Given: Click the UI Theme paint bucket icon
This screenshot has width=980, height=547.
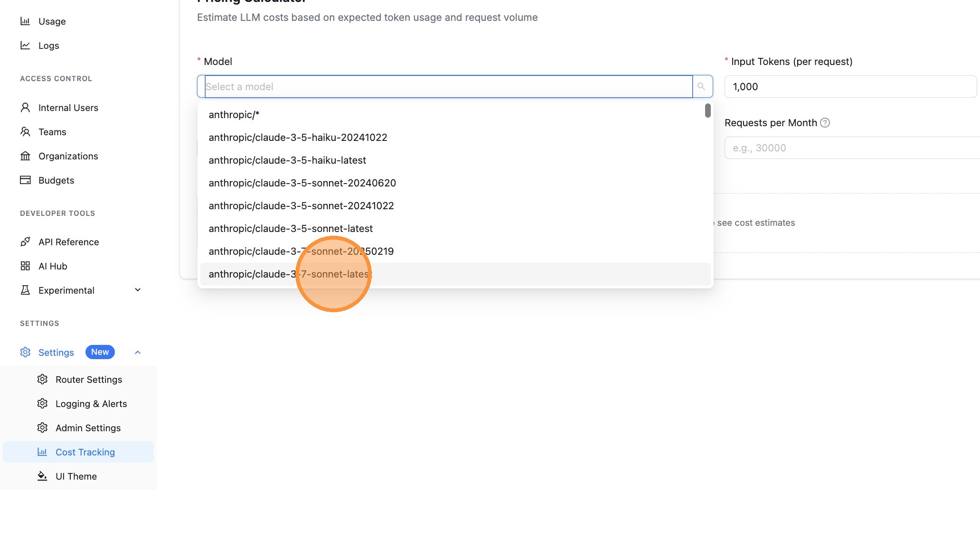Looking at the screenshot, I should point(42,476).
